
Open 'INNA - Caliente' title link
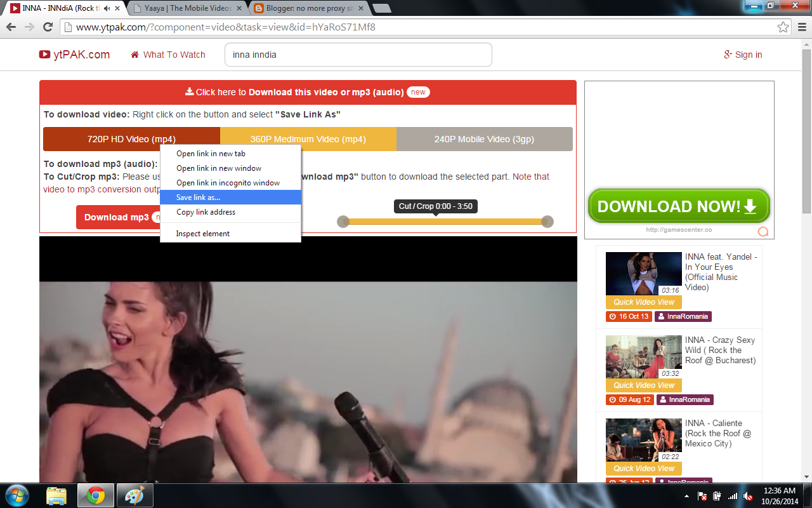[718, 433]
